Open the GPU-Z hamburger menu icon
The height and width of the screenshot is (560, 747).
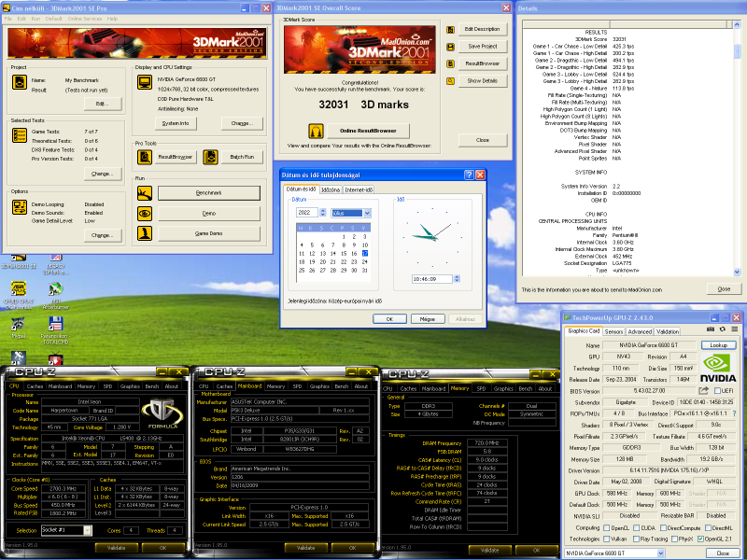[735, 329]
